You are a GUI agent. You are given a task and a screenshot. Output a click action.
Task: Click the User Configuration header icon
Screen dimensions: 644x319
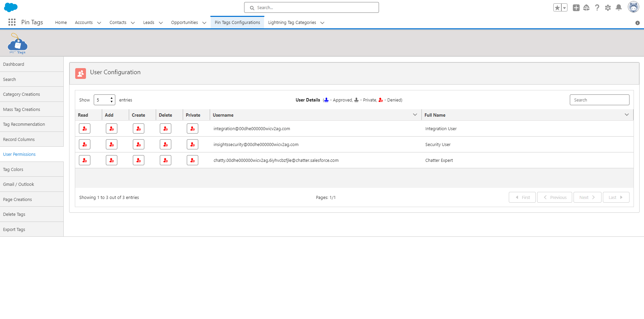pyautogui.click(x=81, y=74)
